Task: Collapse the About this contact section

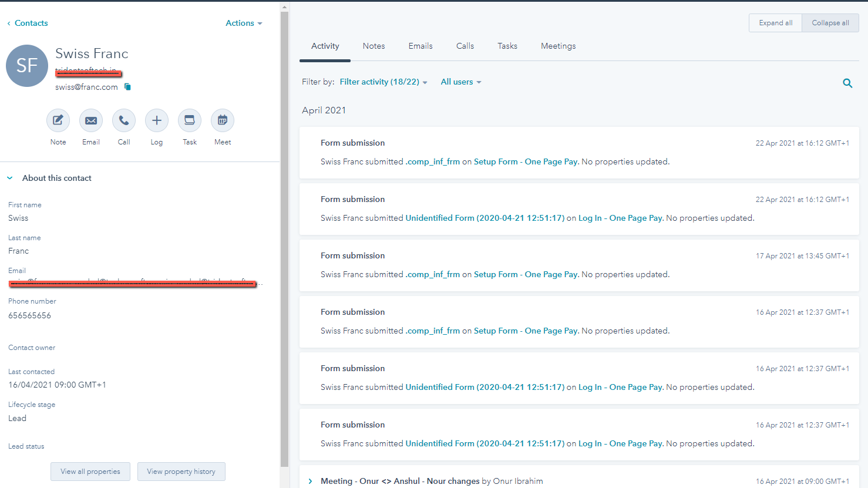Action: (9, 177)
